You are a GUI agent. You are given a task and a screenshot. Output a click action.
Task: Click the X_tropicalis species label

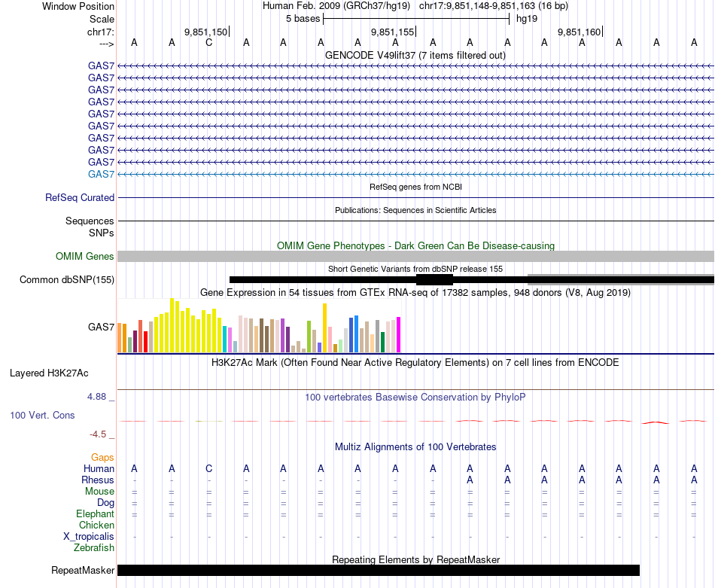point(89,537)
